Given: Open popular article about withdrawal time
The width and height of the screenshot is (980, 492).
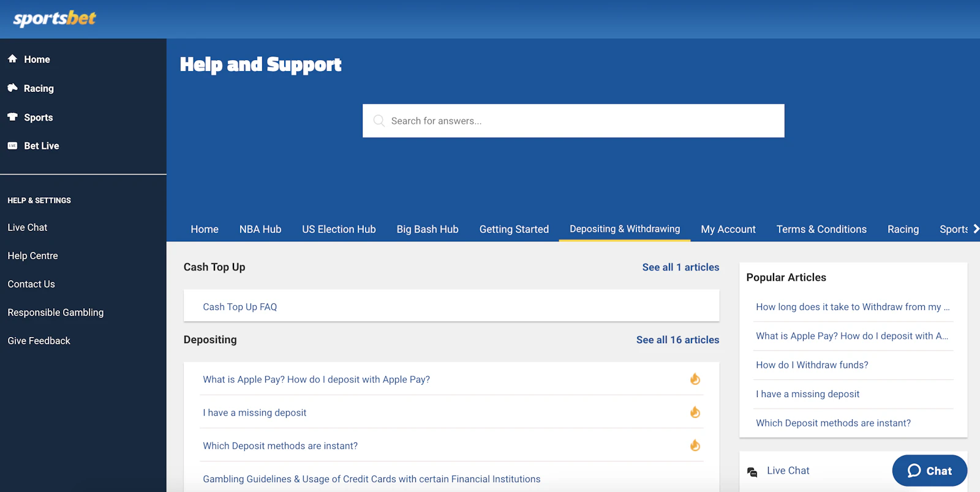Looking at the screenshot, I should pyautogui.click(x=853, y=307).
